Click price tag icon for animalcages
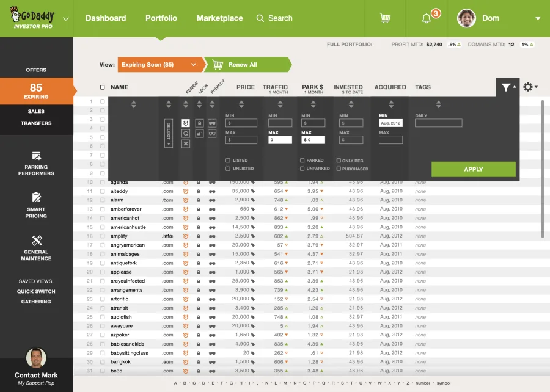550x392 pixels. coord(253,254)
